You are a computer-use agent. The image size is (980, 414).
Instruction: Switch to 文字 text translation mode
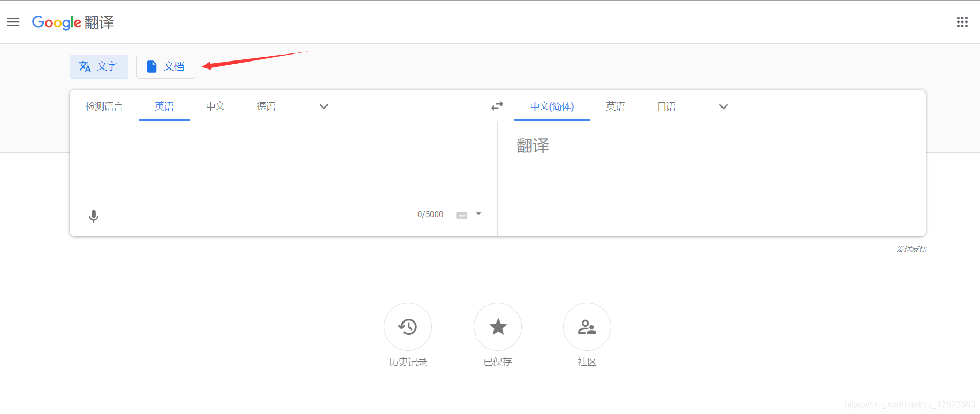tap(99, 66)
